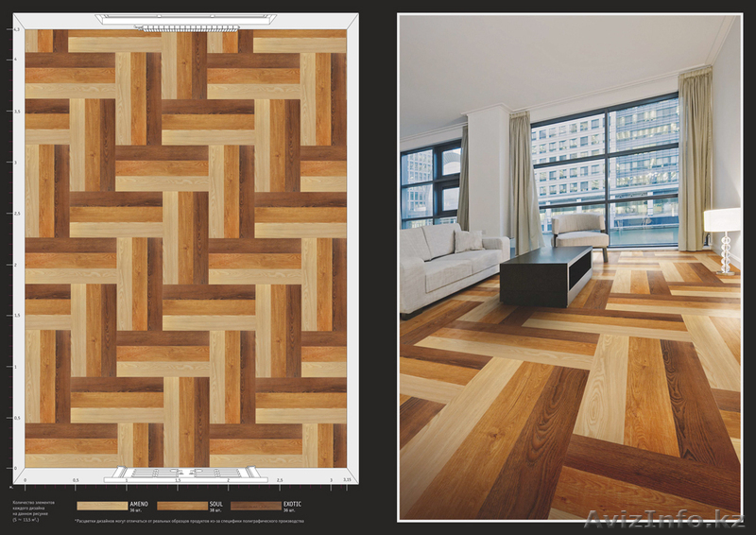Select the AMENO light wood swatch
This screenshot has width=756, height=535.
click(101, 506)
